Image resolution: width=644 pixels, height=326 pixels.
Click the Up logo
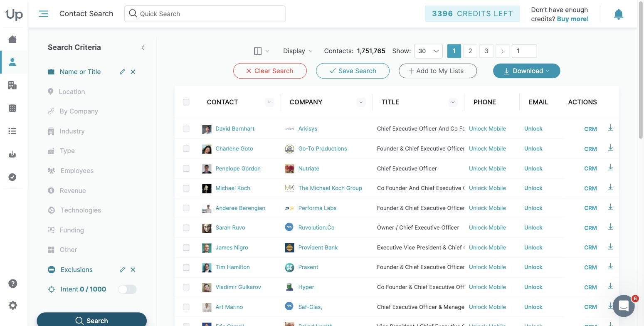click(14, 15)
